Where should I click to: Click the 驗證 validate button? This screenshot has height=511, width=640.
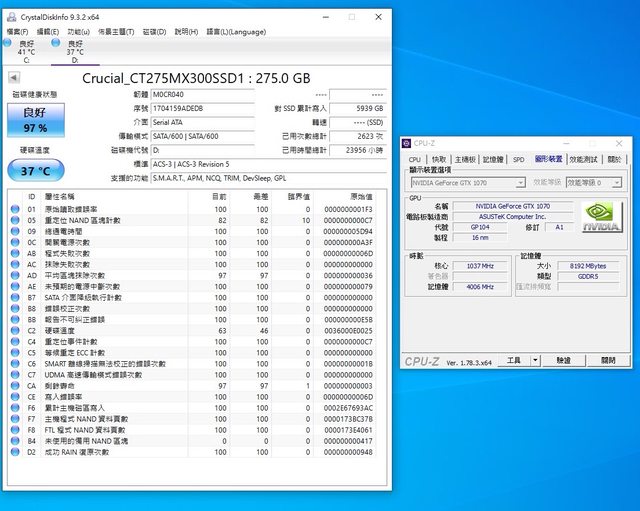pyautogui.click(x=564, y=360)
